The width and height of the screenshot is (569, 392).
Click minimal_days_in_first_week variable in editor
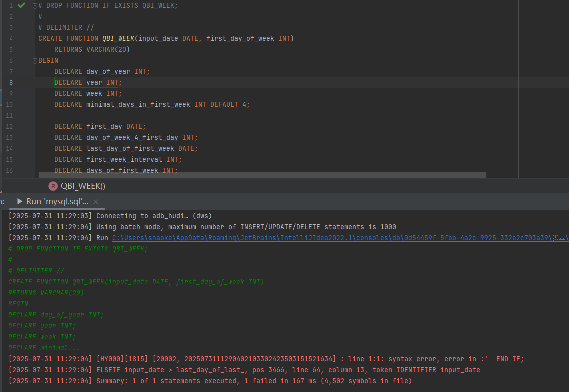tap(138, 105)
